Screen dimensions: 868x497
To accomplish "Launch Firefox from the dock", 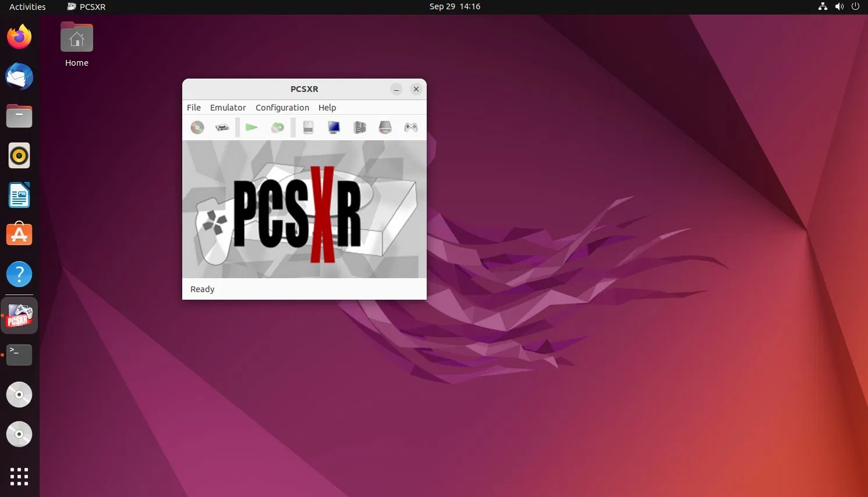I will 19,36.
